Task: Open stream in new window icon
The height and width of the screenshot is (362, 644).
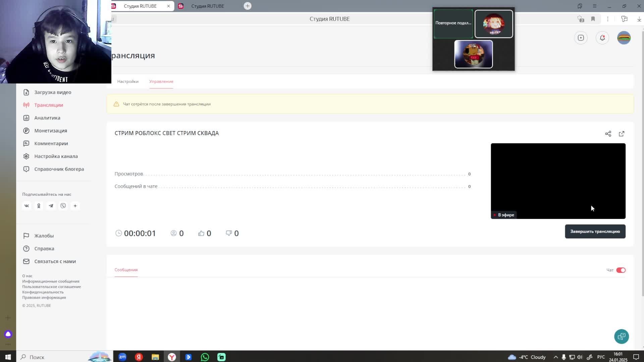Action: coord(622,134)
